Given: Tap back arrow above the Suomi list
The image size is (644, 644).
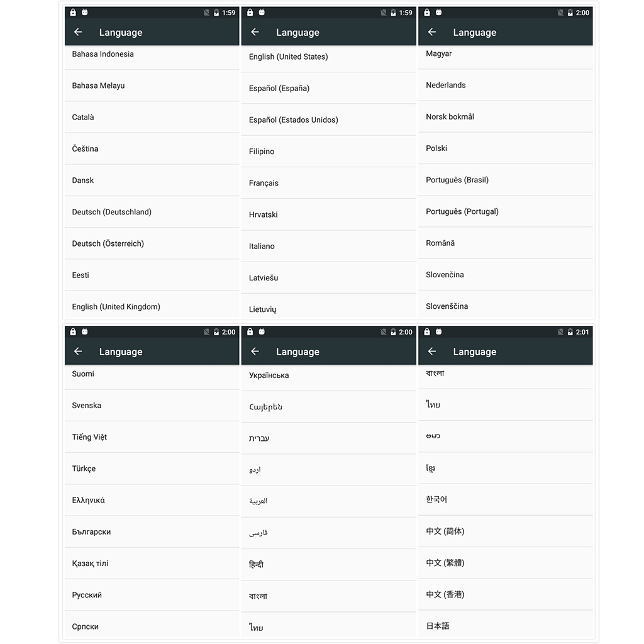Looking at the screenshot, I should coord(78,351).
